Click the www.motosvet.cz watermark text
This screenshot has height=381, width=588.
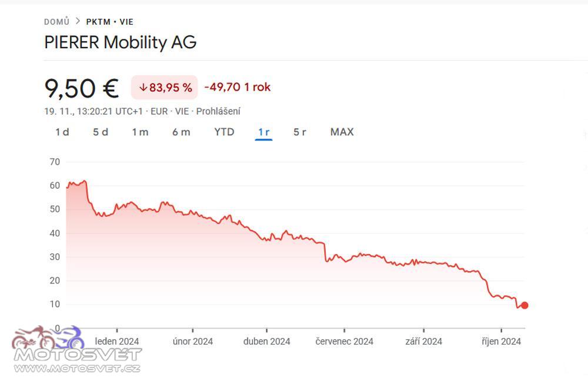coord(77,368)
